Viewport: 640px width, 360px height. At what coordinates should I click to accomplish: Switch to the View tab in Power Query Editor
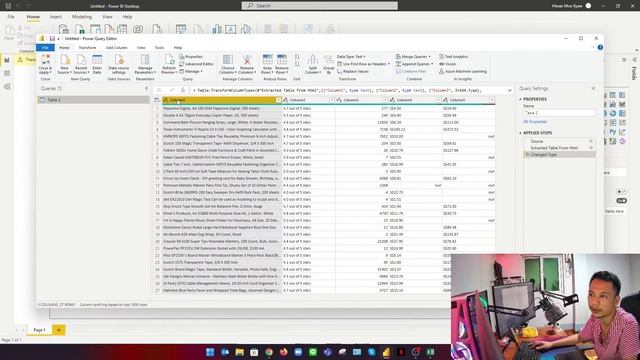point(141,48)
